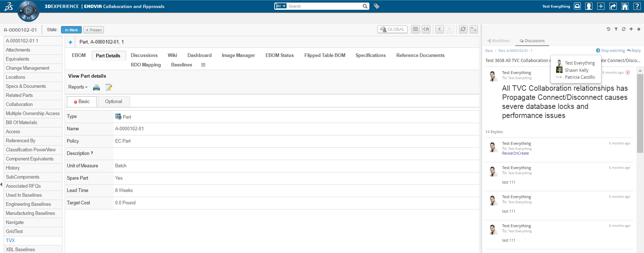Click the tag icon beside the search box
Screen dimensions: 644x253
coord(377,6)
